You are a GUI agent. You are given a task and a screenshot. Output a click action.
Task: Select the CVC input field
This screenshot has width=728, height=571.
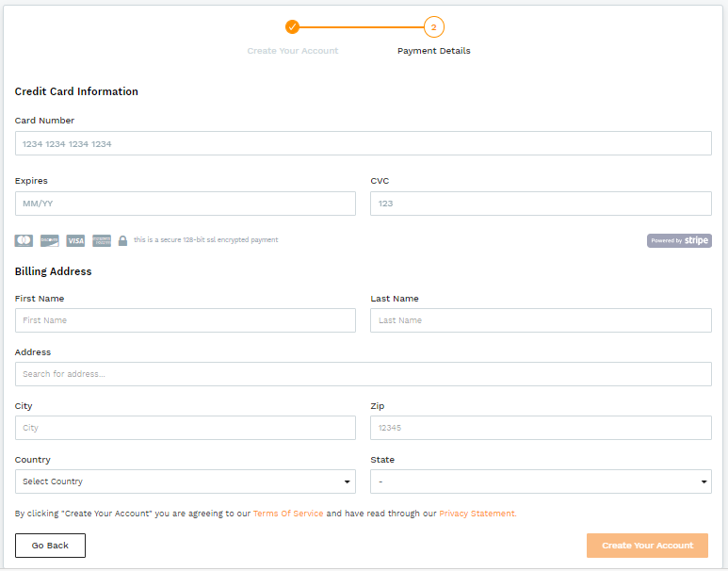point(541,204)
